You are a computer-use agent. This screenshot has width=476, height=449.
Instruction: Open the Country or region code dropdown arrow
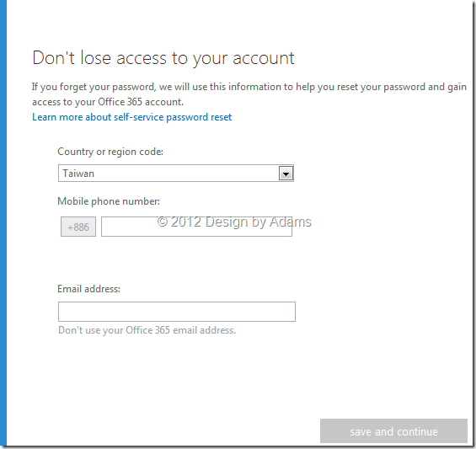tap(286, 174)
